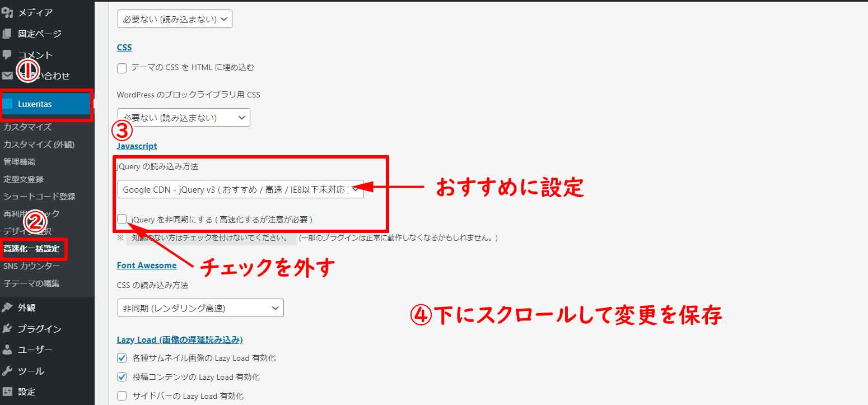Click the CSS section link

pos(124,48)
